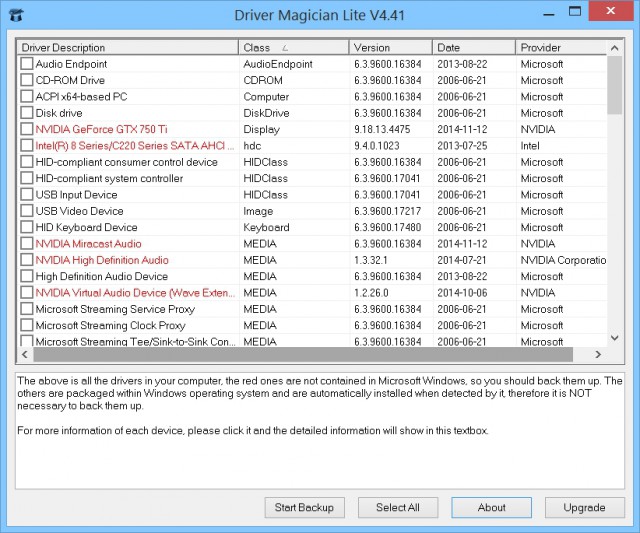Click the 'CDROM' class cell
The height and width of the screenshot is (533, 640).
click(x=263, y=80)
